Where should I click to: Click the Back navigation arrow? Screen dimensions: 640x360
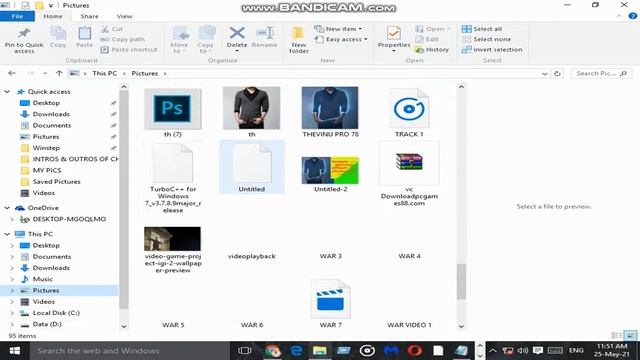(12, 73)
